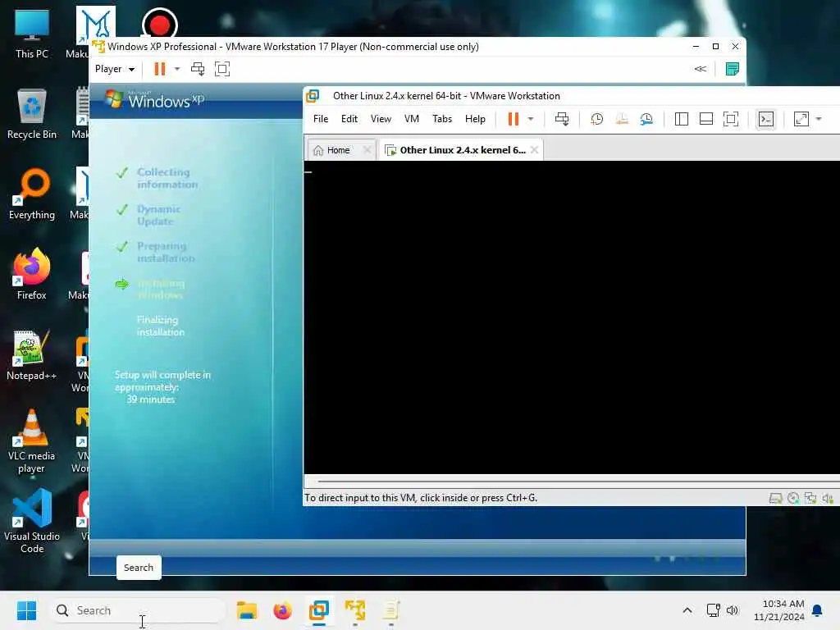840x630 pixels.
Task: Click the red record desktop icon
Action: [x=160, y=24]
